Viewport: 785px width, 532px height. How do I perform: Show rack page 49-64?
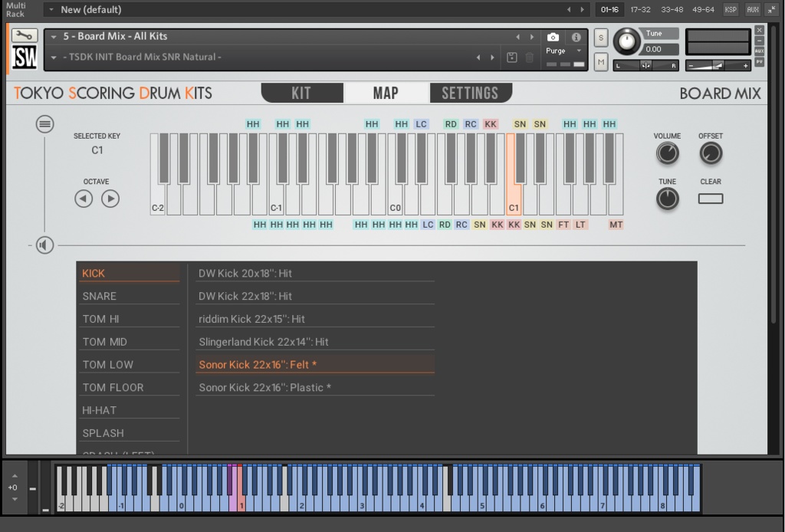(703, 9)
